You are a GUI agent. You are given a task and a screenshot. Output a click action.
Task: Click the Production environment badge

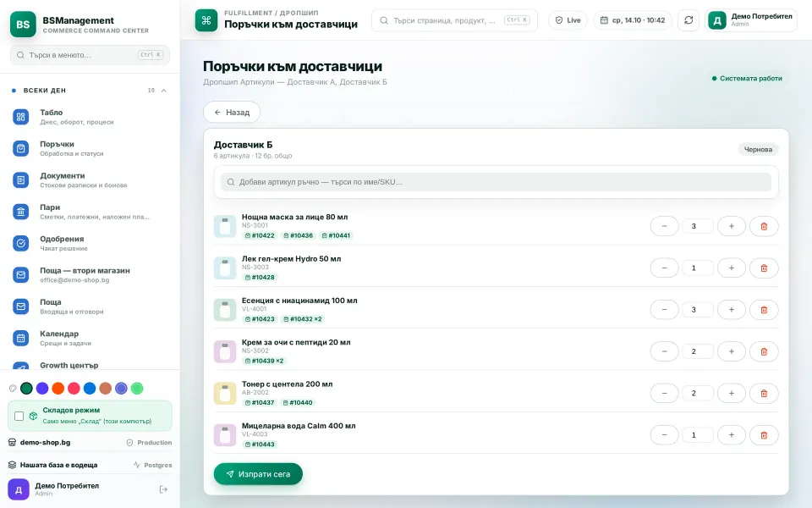pyautogui.click(x=149, y=443)
